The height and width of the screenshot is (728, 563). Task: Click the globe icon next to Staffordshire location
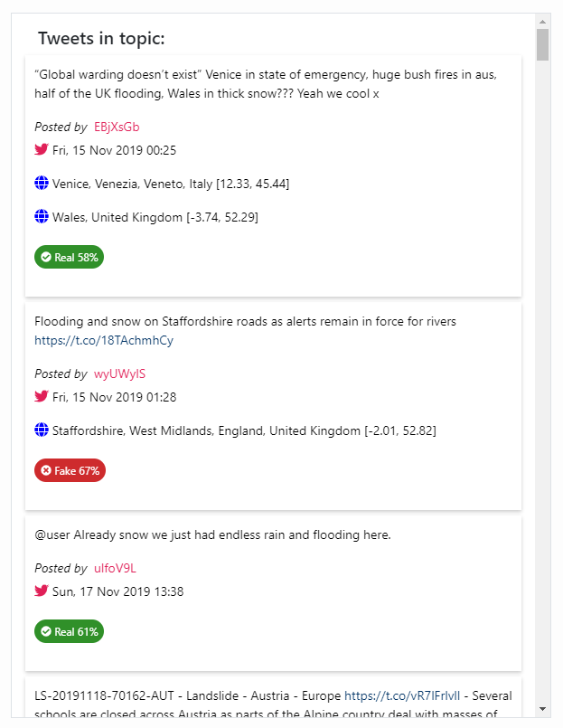coord(42,430)
